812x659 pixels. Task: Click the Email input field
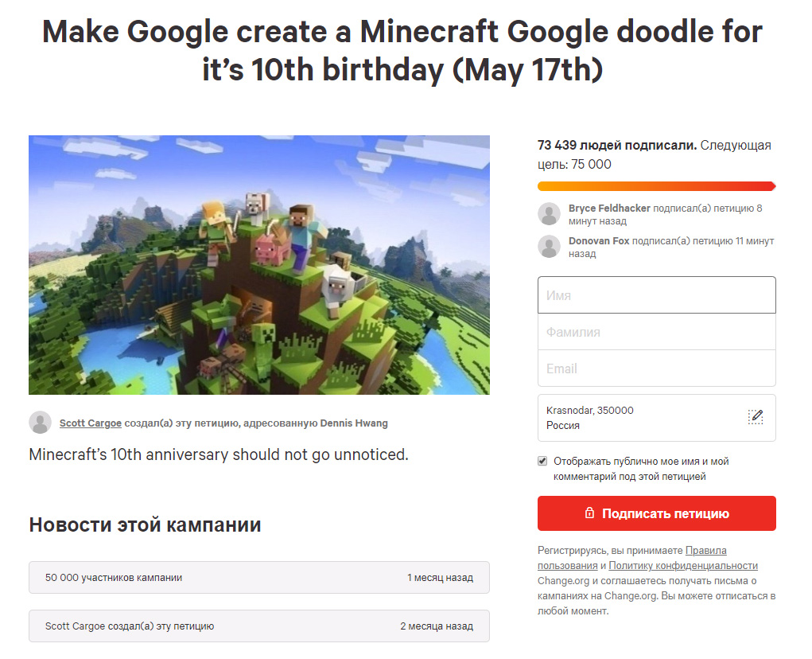[x=657, y=368]
